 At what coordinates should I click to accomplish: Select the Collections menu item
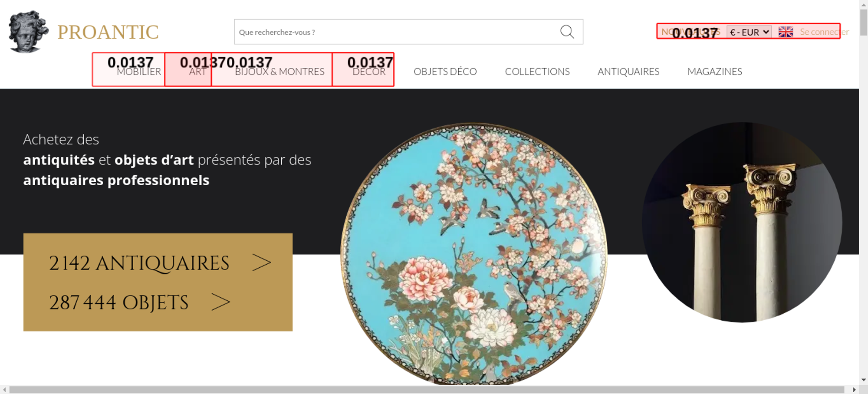537,72
